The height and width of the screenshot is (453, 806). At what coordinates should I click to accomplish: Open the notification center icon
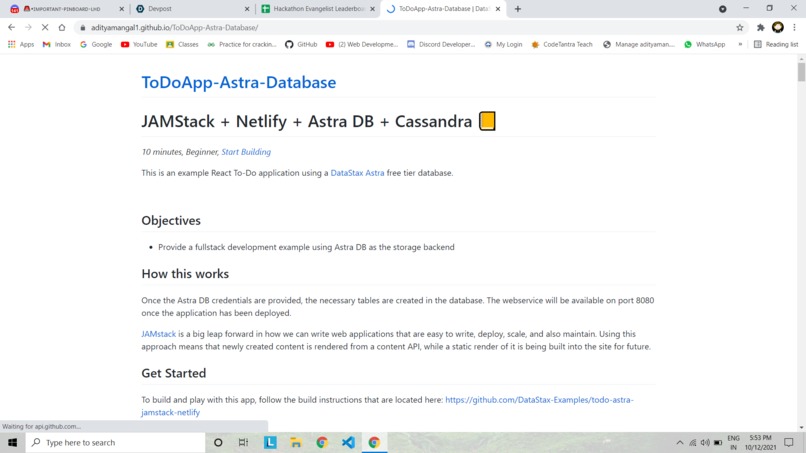click(789, 442)
